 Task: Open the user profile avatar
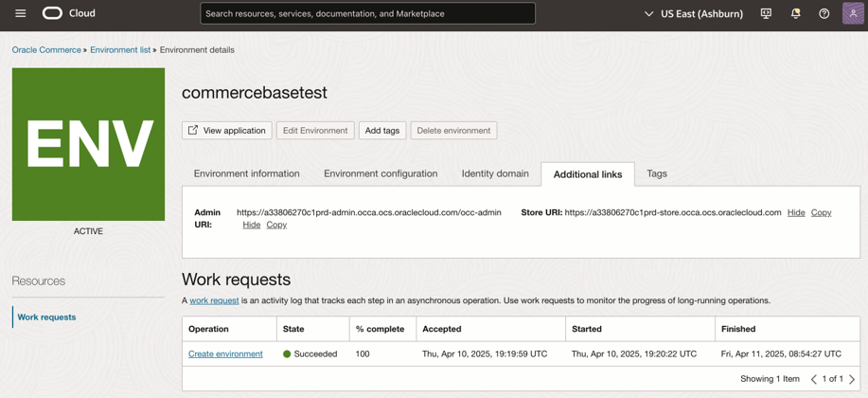[853, 13]
